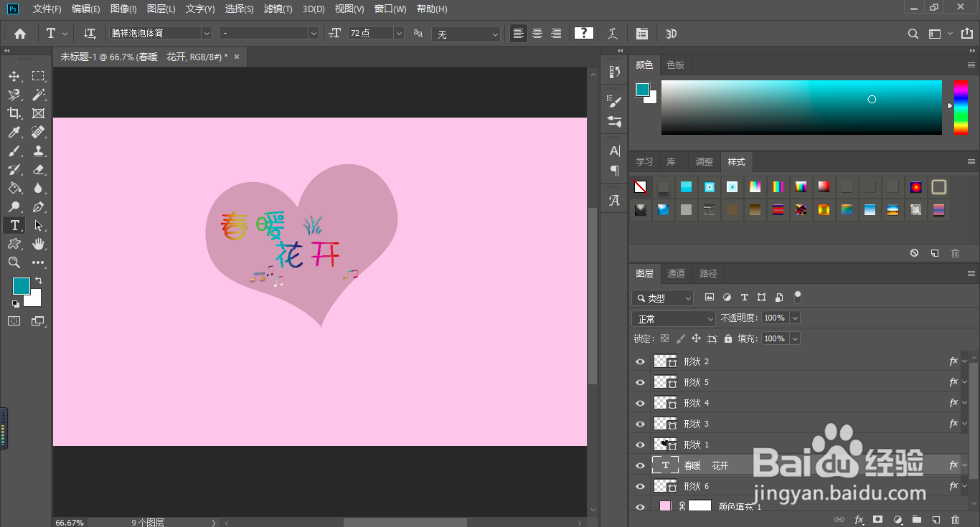The image size is (980, 527).
Task: Open the Character and Paragraph panels
Action: click(x=642, y=34)
